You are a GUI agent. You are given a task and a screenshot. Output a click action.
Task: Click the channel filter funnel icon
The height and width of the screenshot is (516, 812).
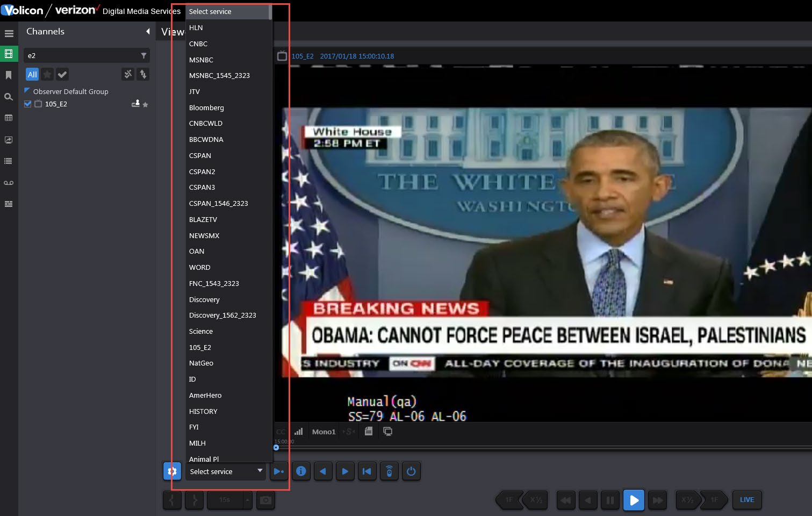point(143,55)
